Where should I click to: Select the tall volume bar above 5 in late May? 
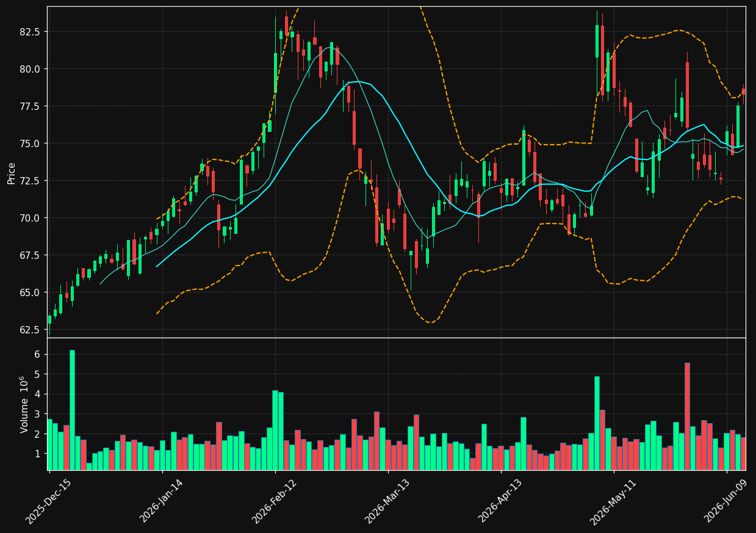687,416
